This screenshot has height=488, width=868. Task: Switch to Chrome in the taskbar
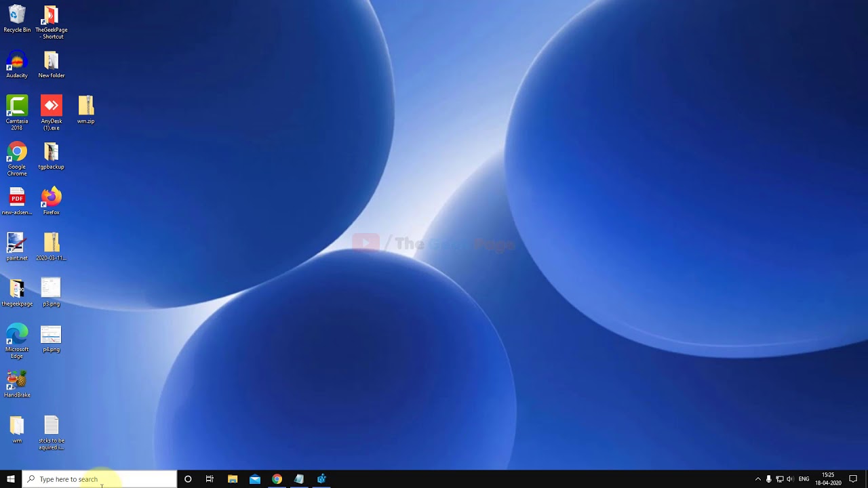[277, 479]
